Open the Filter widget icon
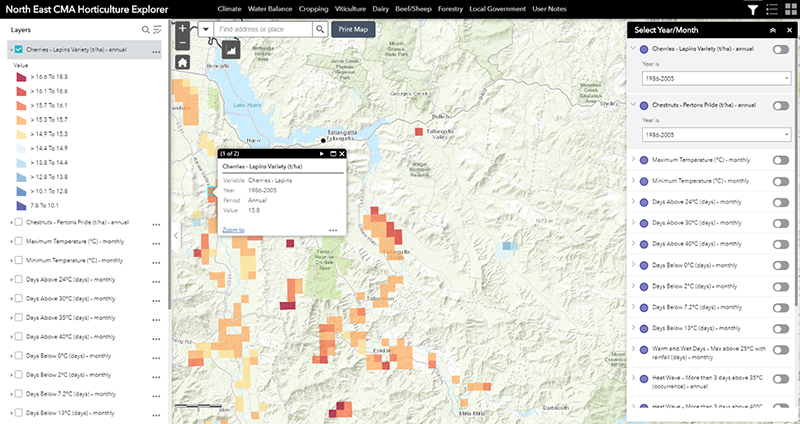800x424 pixels. coord(752,9)
